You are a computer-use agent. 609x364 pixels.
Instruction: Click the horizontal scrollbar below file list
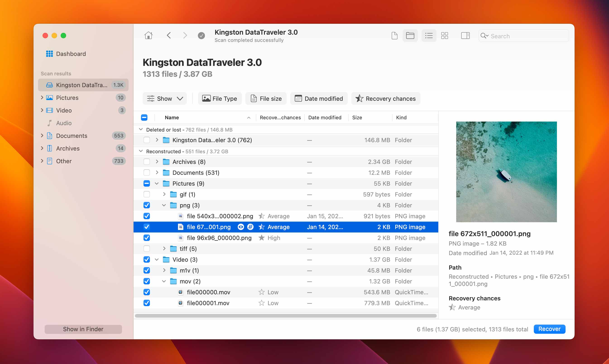click(x=286, y=316)
